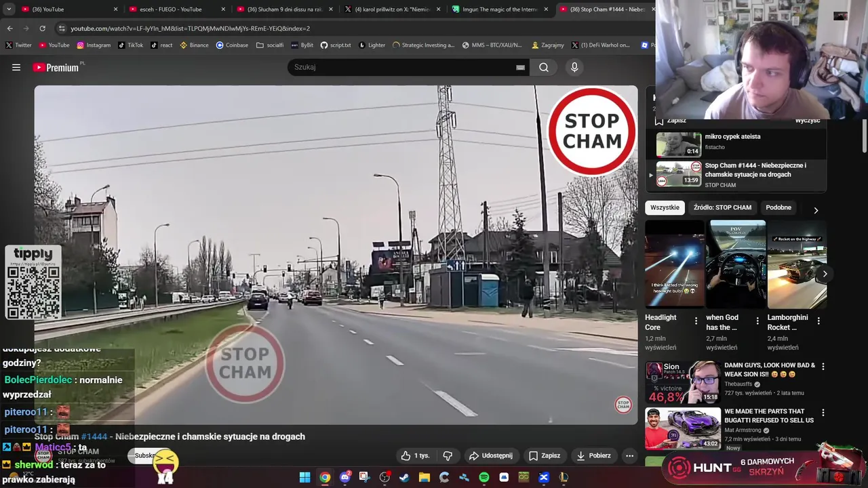
Task: Open options for "when God has the" short
Action: pyautogui.click(x=757, y=321)
